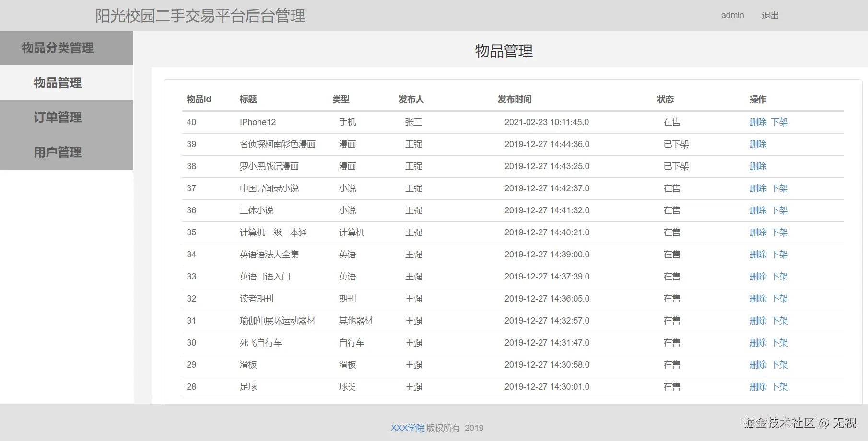Click 下架 for 死飞自行车
Screen dimensions: 868x441
click(x=779, y=343)
